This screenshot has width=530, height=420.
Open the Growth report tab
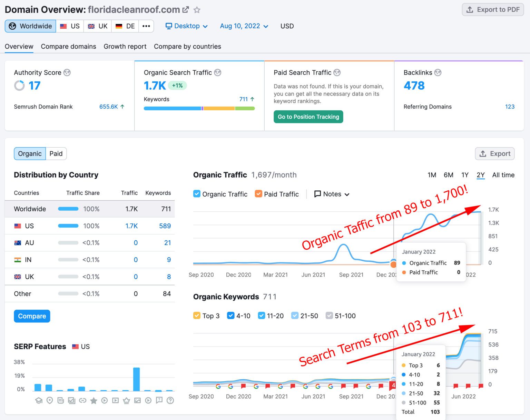125,47
